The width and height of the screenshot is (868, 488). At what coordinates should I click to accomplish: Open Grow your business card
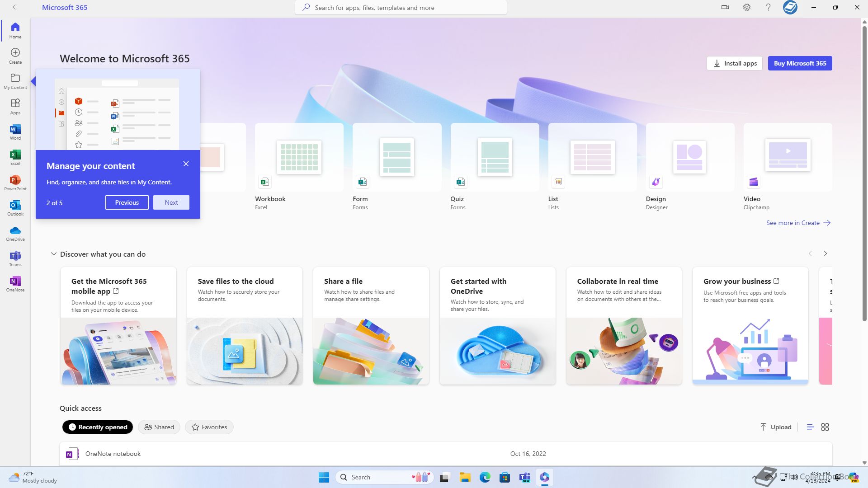pos(750,326)
